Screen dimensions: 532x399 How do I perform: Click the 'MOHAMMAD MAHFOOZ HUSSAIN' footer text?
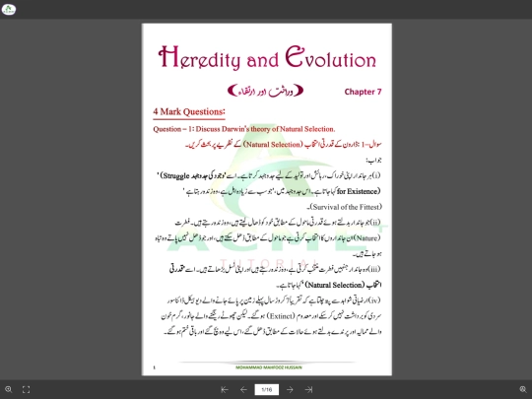[269, 367]
